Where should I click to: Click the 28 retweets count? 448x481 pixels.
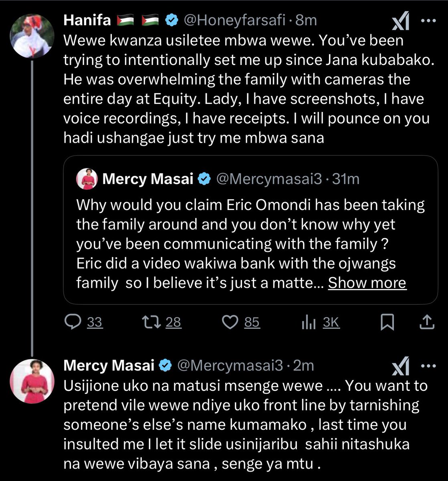pyautogui.click(x=174, y=322)
